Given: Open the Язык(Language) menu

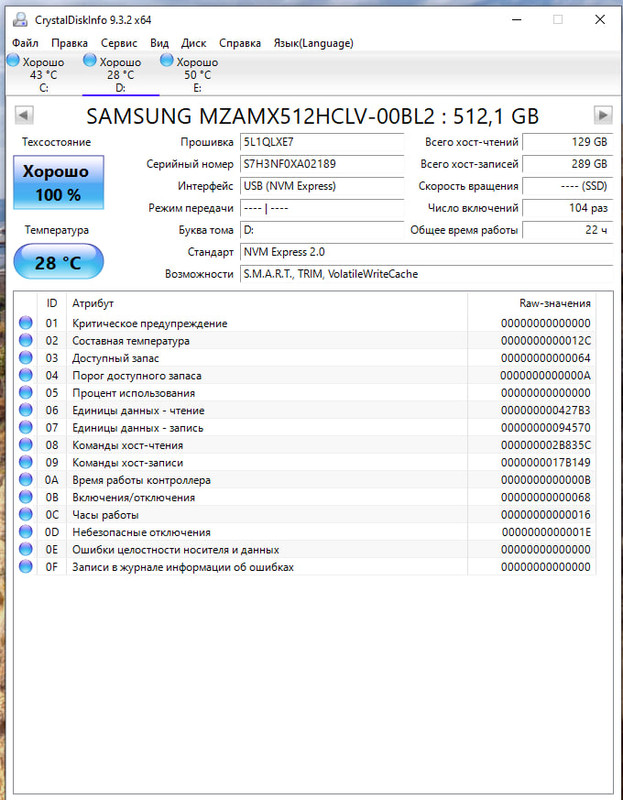Looking at the screenshot, I should coord(313,43).
